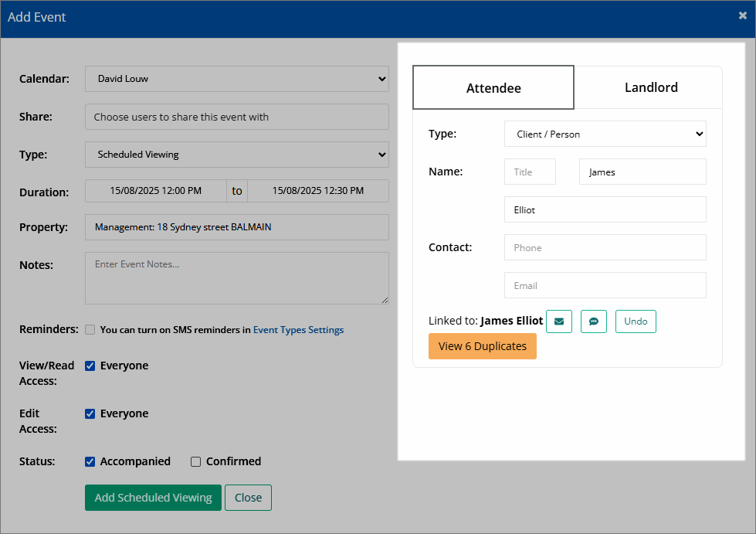Click the email envelope icon beside James Elliot
Image resolution: width=756 pixels, height=534 pixels.
coord(559,321)
